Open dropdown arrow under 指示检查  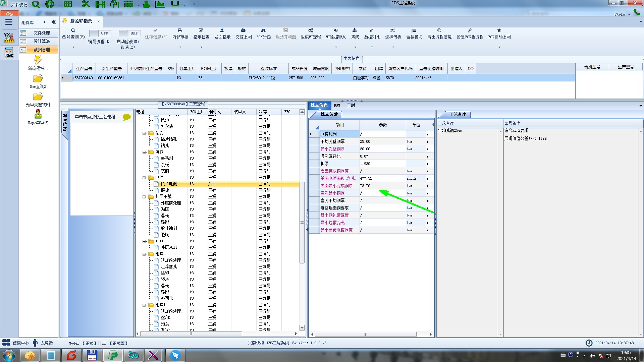201,47
